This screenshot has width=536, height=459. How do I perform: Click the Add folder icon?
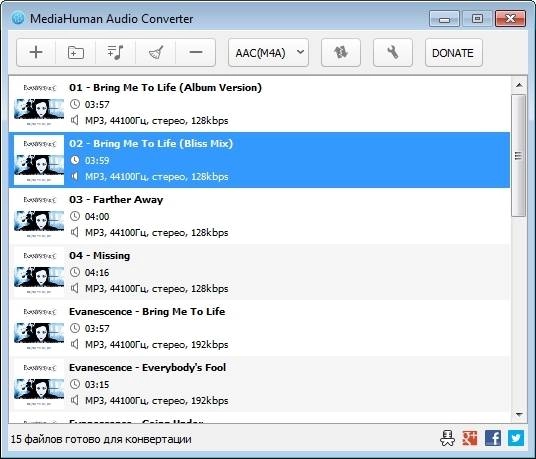point(76,53)
